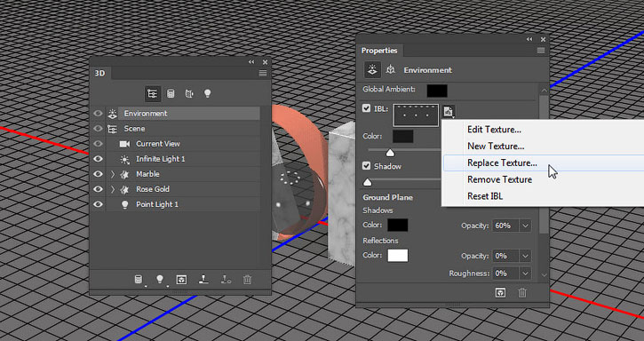Click Infinite Light 1 sun icon
Screen dimensions: 644x341
click(124, 159)
